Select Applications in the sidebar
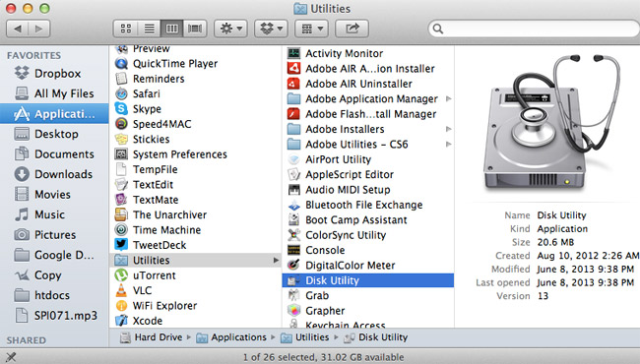The width and height of the screenshot is (640, 364). [54, 114]
